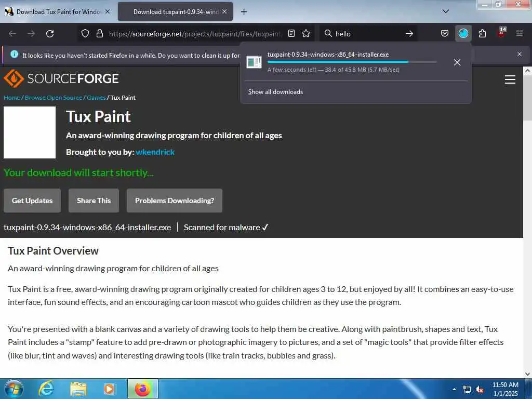Close the Download Tux Paint for Windows tab
532x399 pixels.
click(108, 11)
